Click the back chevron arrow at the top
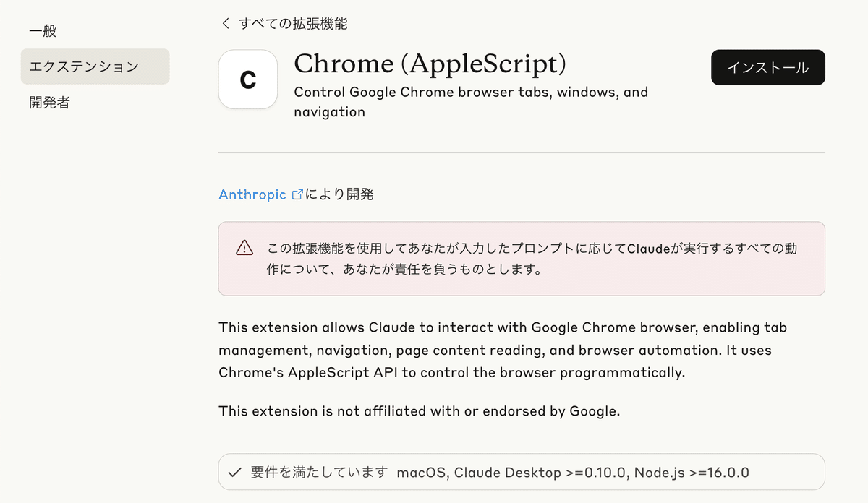 click(x=224, y=23)
